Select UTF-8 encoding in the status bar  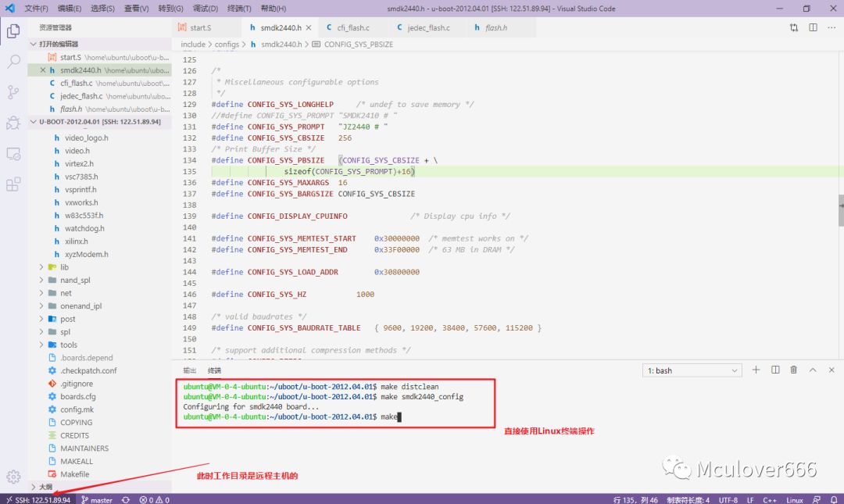pos(728,499)
